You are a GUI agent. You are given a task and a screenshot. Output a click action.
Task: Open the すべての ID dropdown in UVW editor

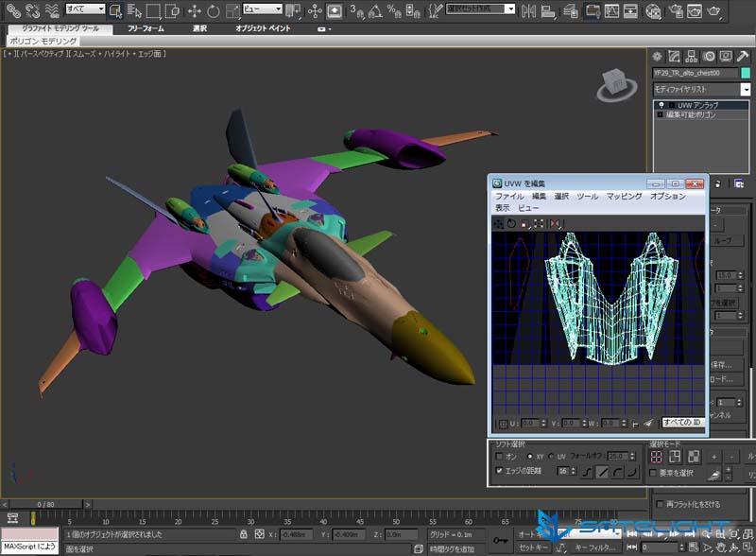point(683,423)
